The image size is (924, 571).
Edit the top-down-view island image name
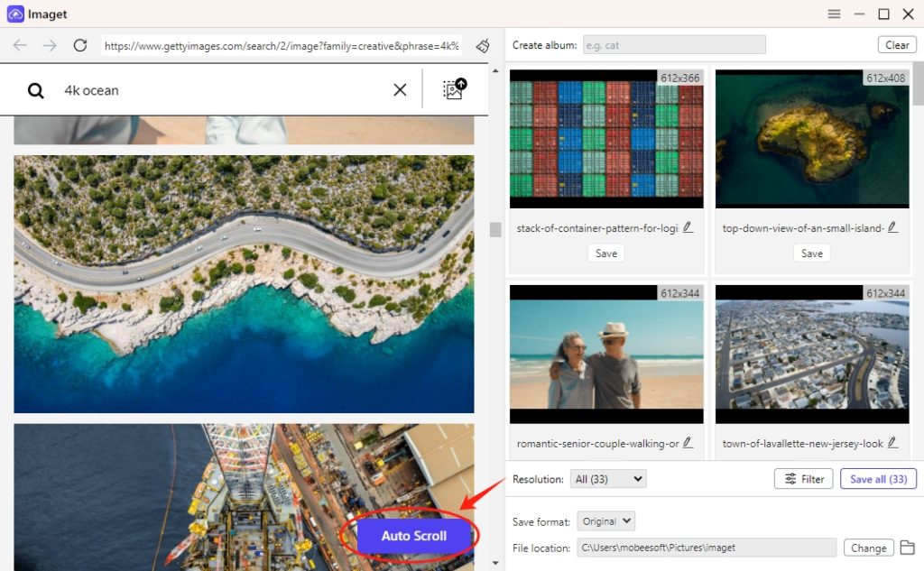pyautogui.click(x=892, y=227)
